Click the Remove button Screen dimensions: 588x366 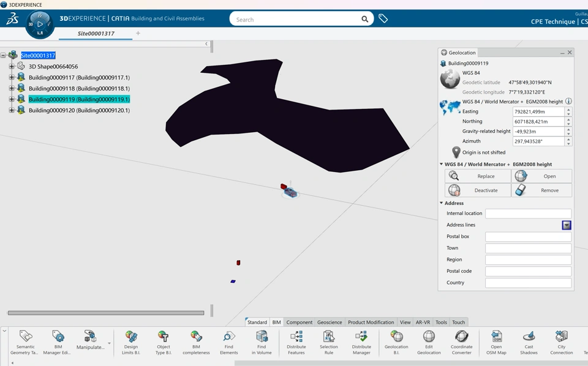click(x=541, y=190)
